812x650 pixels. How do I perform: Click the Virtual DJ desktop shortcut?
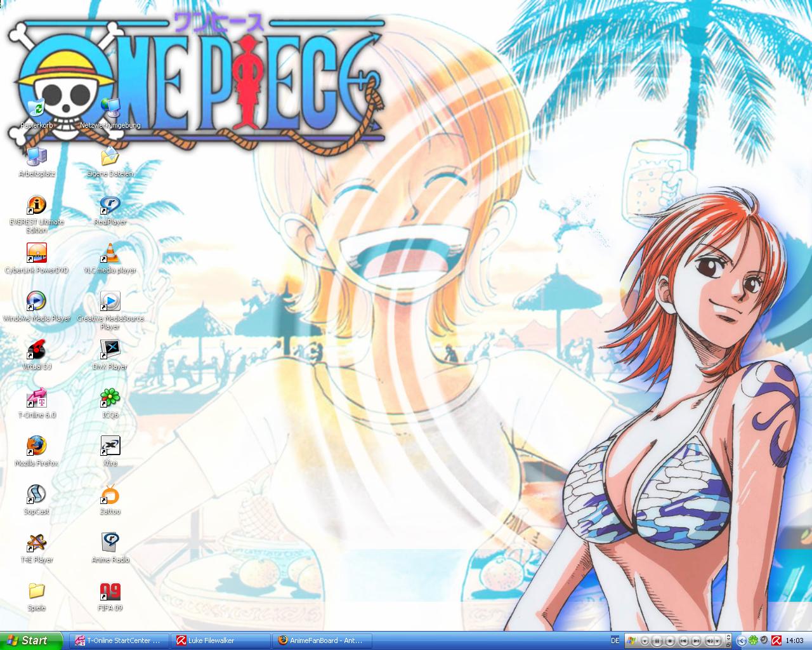click(37, 350)
